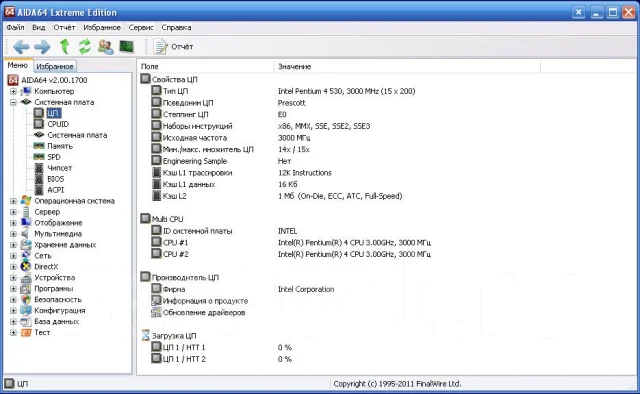Expand the Сеть tree node

point(13,256)
